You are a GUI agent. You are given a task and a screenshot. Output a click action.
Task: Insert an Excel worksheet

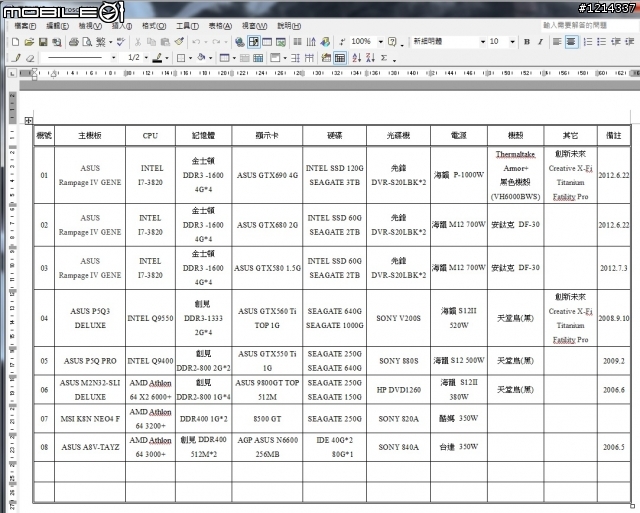click(281, 42)
